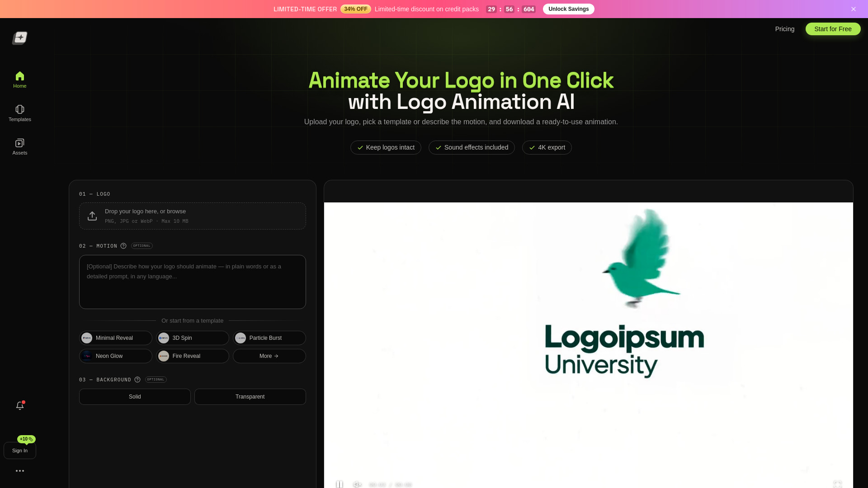Choose the Solid background option

click(135, 397)
